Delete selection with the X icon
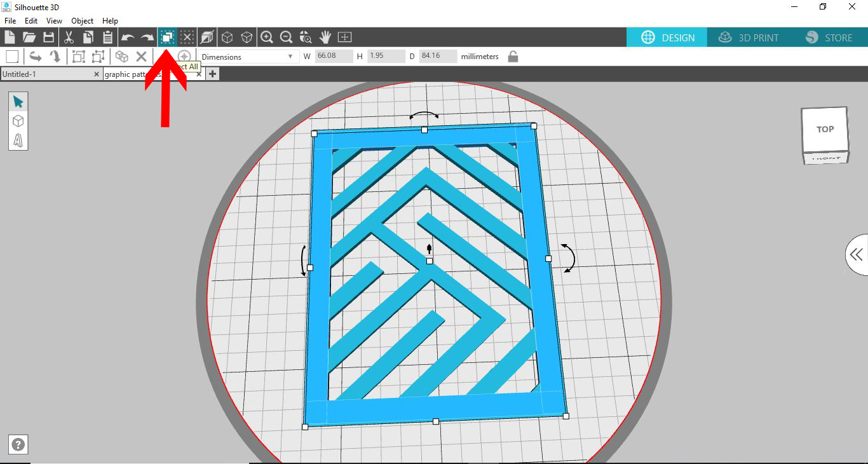The image size is (868, 464). coord(142,57)
